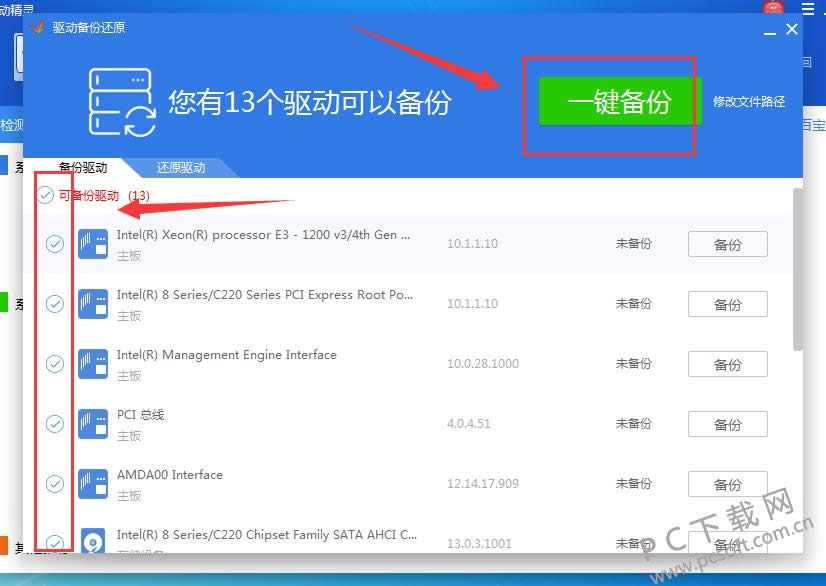Click the PCI 总线 device icon

(x=93, y=423)
